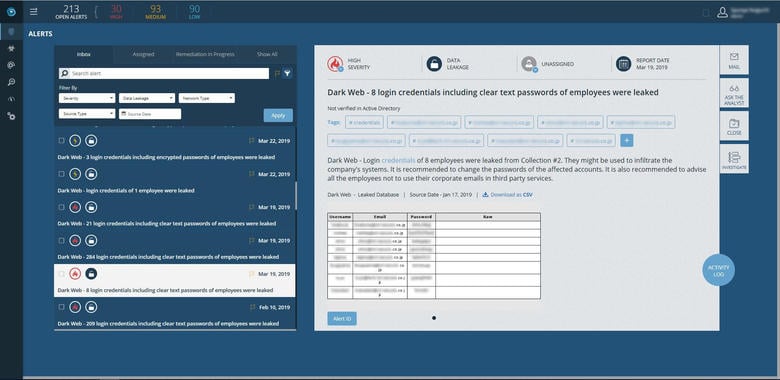Click the Unassigned user icon
The height and width of the screenshot is (380, 780).
click(x=529, y=64)
